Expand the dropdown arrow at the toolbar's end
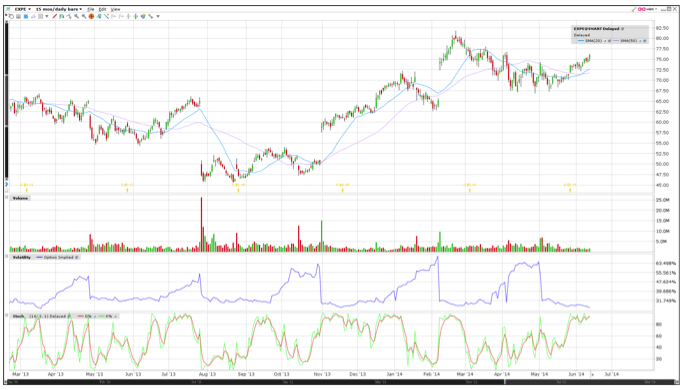 [158, 16]
